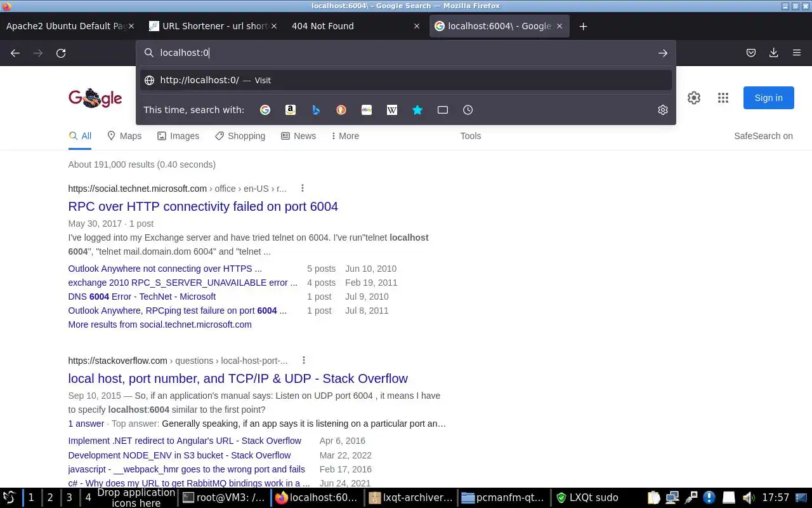Open a new browser tab
This screenshot has height=508, width=812.
pyautogui.click(x=583, y=26)
